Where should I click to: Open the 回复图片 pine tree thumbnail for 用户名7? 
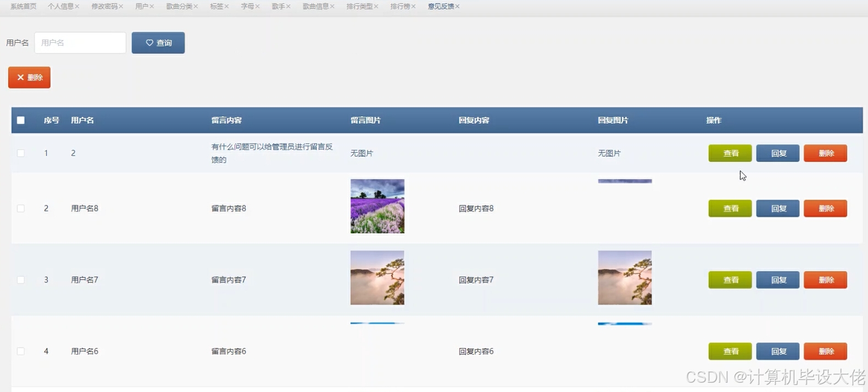pos(625,278)
